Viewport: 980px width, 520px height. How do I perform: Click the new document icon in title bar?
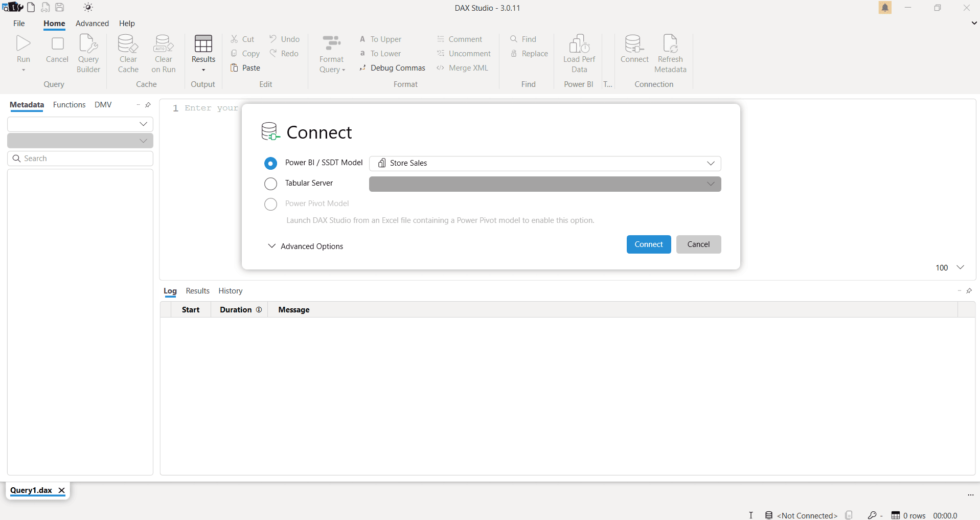pyautogui.click(x=31, y=8)
